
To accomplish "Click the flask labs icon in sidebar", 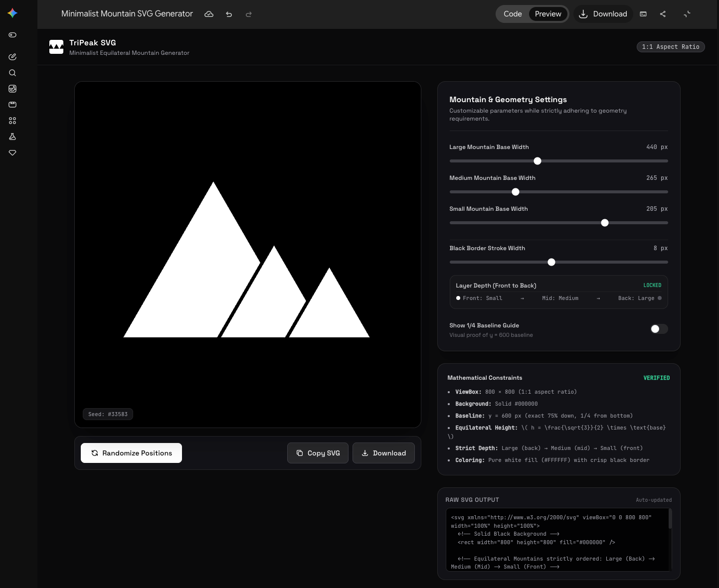I will pyautogui.click(x=12, y=137).
